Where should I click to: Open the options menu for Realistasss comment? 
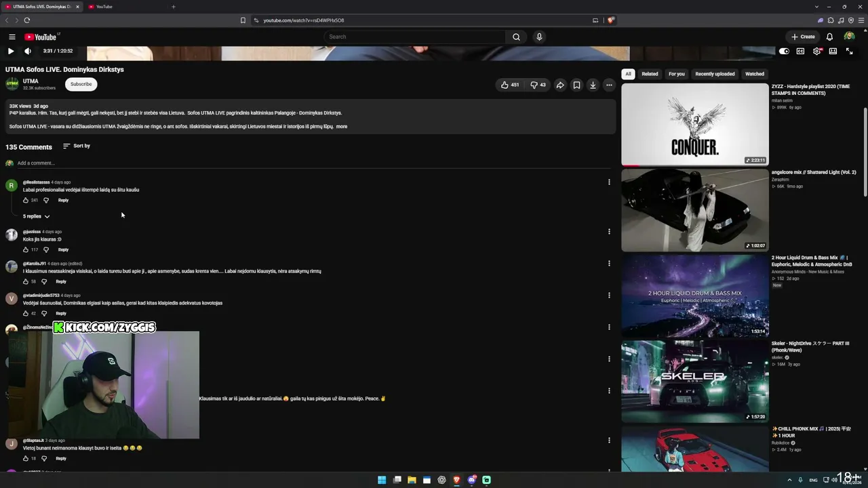(609, 182)
